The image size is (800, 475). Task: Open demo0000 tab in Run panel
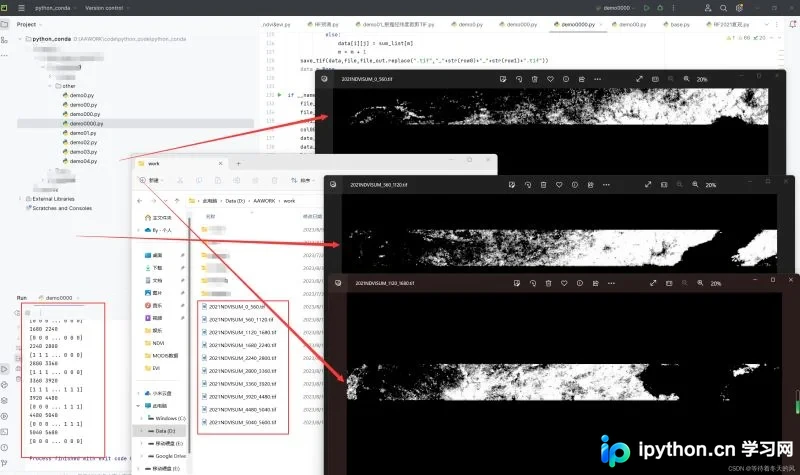[59, 297]
